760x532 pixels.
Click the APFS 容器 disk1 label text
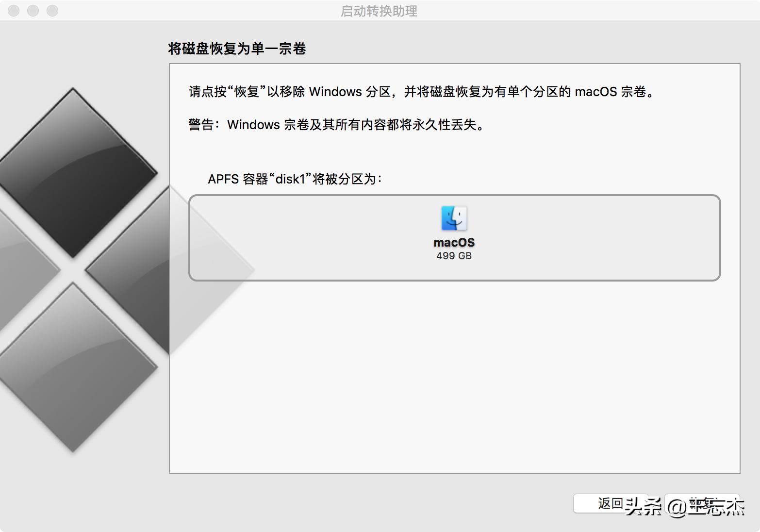[294, 179]
